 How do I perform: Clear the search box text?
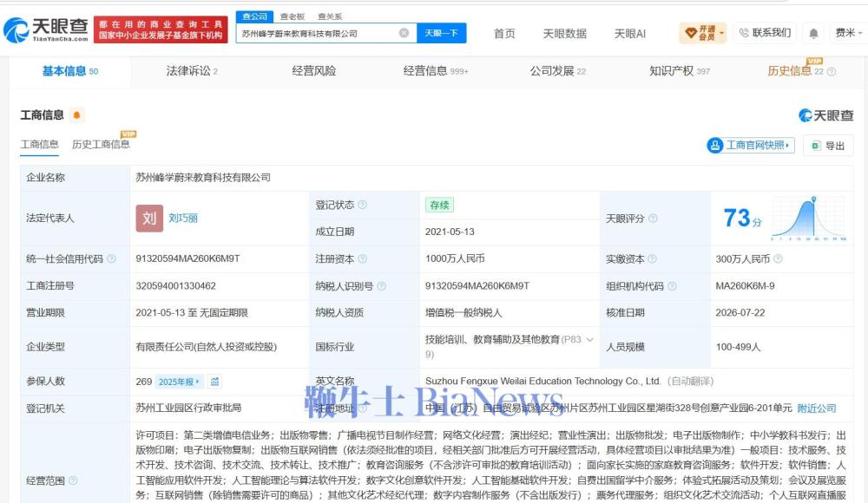click(404, 33)
